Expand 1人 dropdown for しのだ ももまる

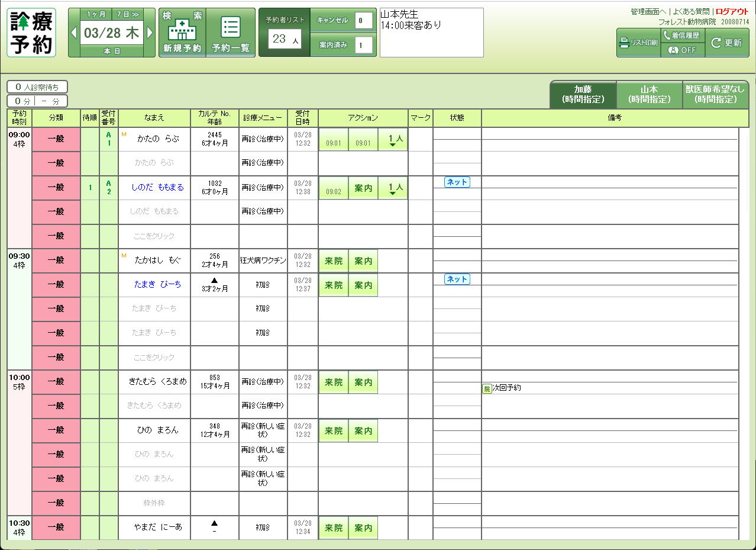click(392, 188)
